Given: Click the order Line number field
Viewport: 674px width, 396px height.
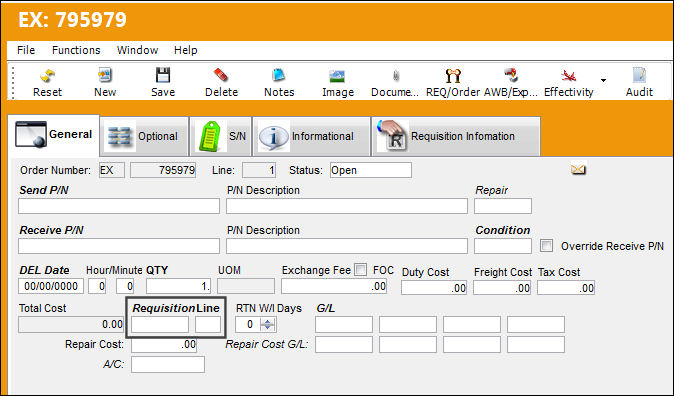Looking at the screenshot, I should tap(259, 170).
